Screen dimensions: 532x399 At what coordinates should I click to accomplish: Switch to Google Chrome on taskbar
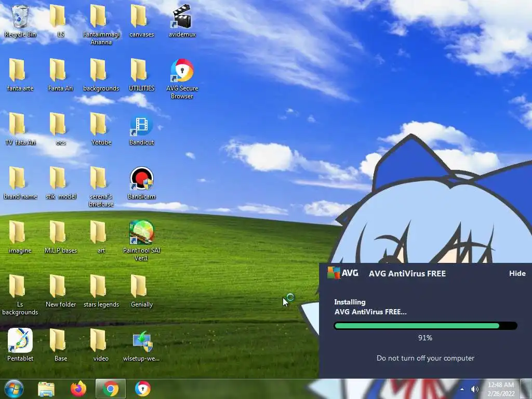click(111, 389)
